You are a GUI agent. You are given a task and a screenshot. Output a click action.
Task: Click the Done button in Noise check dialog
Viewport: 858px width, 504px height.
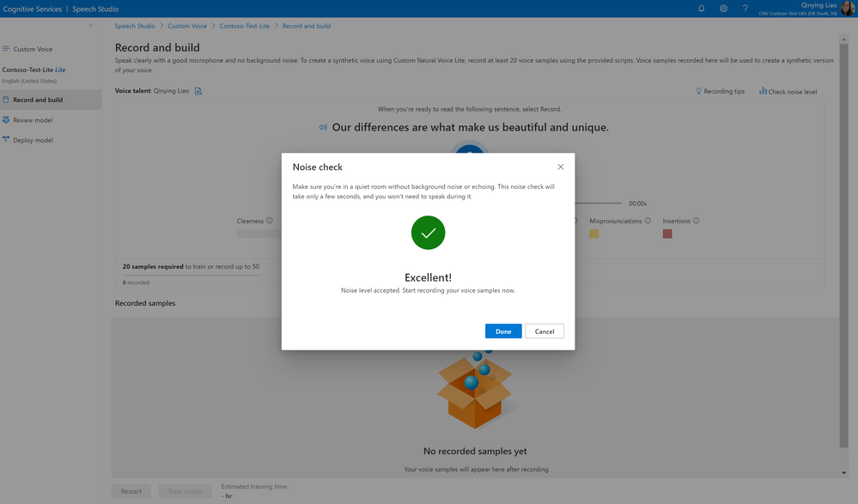tap(503, 331)
